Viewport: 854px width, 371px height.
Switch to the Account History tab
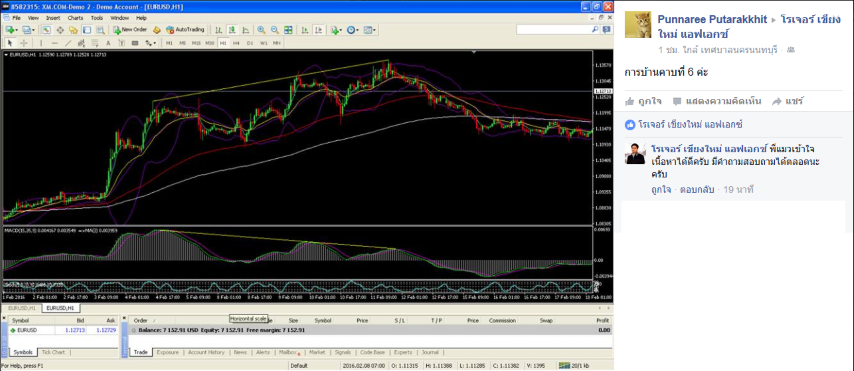[x=206, y=352]
